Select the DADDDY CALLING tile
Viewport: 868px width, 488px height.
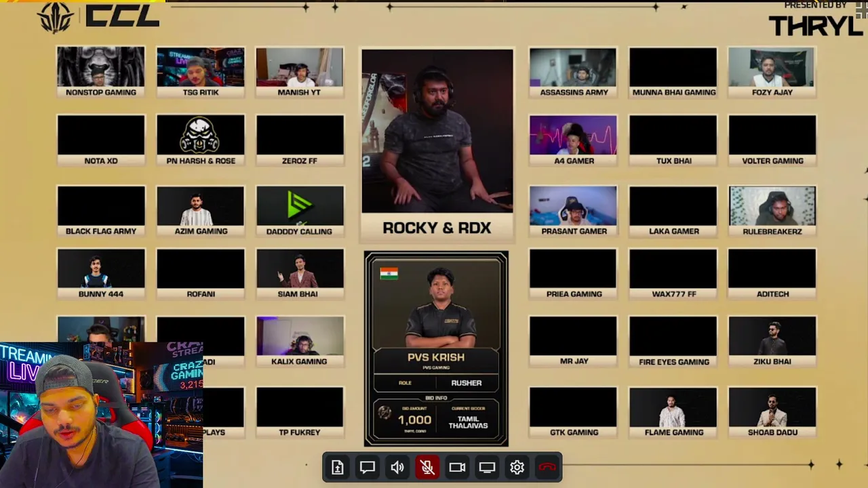[x=300, y=211]
